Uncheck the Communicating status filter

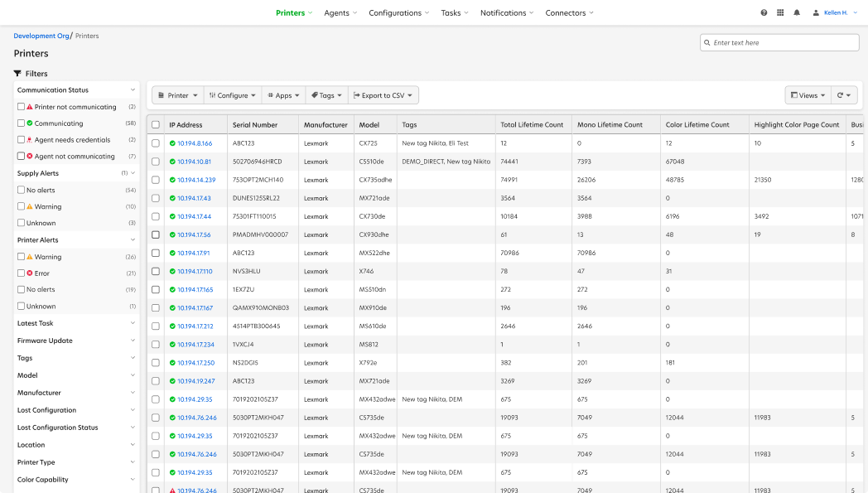pyautogui.click(x=20, y=123)
